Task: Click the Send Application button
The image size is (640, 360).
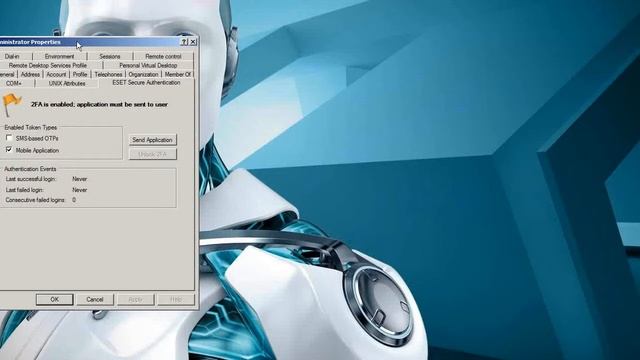Action: pos(152,140)
